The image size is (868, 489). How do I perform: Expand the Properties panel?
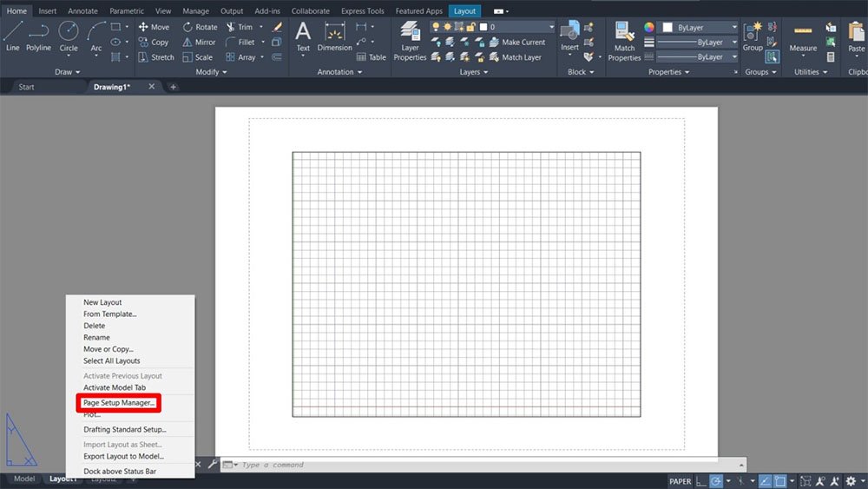coord(668,72)
